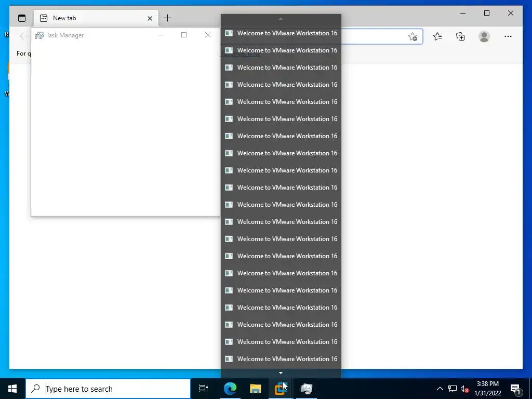
Task: Open the notification center icon
Action: 516,389
